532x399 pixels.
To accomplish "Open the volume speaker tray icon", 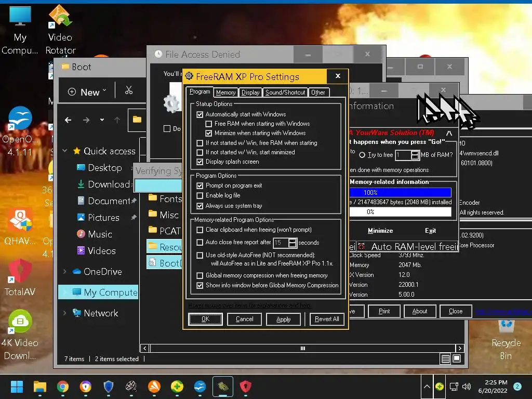I will (x=467, y=387).
